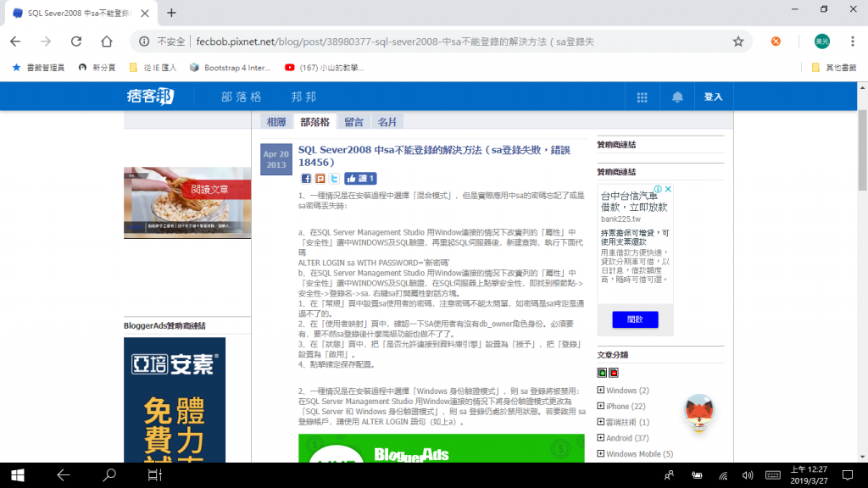Open the PIXNET apps grid menu
The height and width of the screenshot is (488, 868).
643,97
